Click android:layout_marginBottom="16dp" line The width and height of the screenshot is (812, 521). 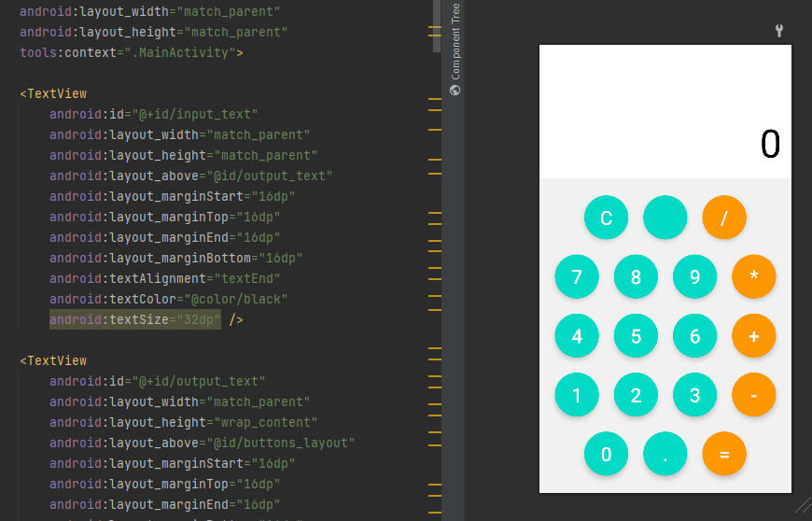[x=175, y=258]
